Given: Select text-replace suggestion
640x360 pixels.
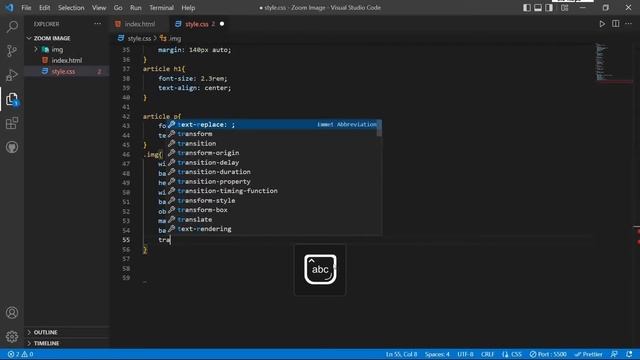Looking at the screenshot, I should (x=273, y=124).
